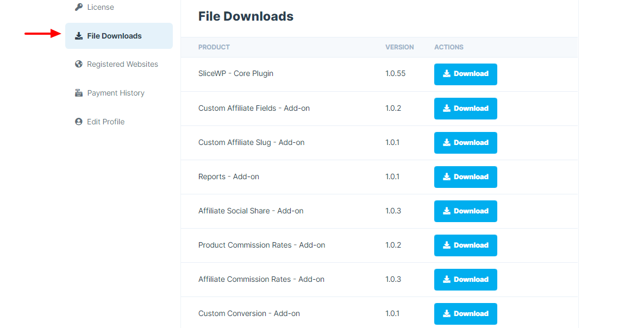Click version 1.0.55 of the Core Plugin
This screenshot has height=328, width=644.
tap(395, 73)
